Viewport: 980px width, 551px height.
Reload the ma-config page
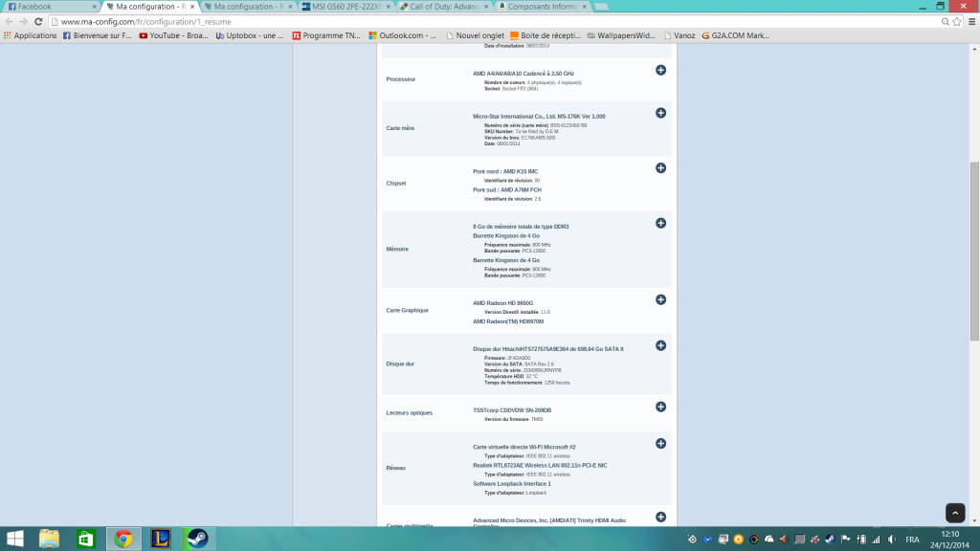pyautogui.click(x=38, y=21)
